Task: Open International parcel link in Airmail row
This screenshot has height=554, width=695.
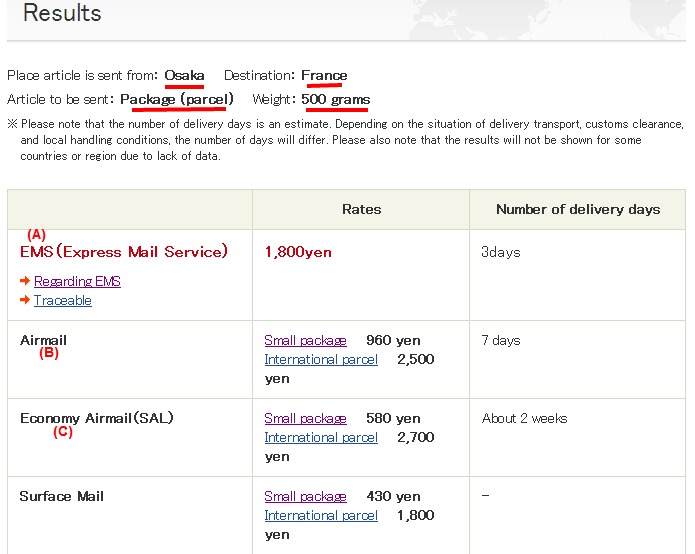Action: coord(321,360)
